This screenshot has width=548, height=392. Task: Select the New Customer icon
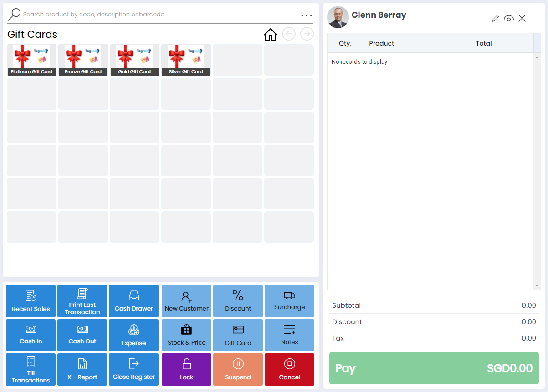pos(186,301)
